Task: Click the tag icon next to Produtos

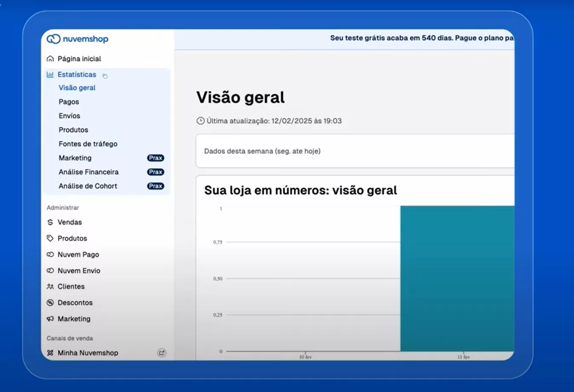Action: [50, 238]
